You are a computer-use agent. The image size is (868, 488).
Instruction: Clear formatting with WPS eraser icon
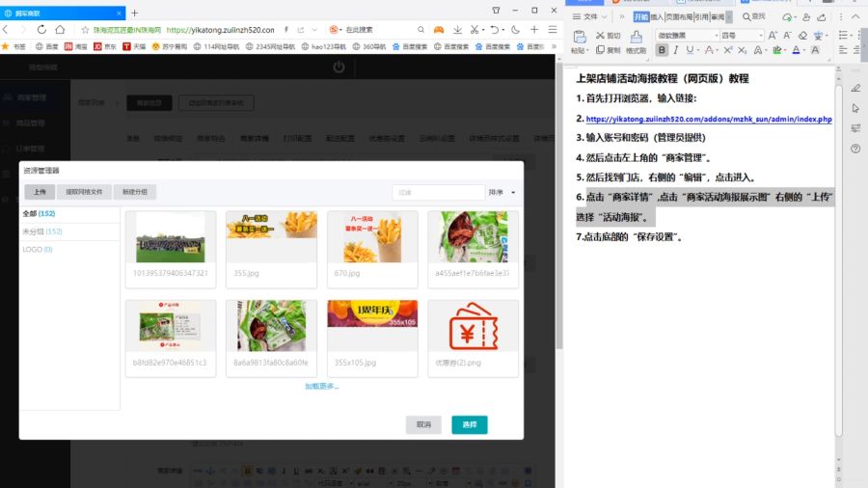pos(802,36)
